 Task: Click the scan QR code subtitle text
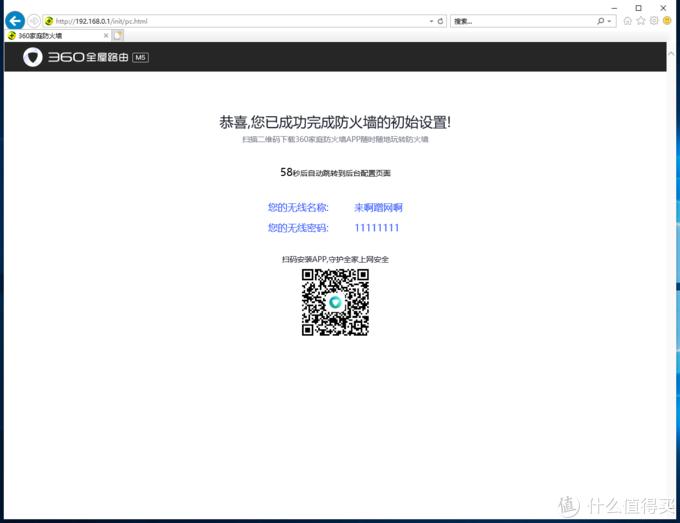coord(335,139)
